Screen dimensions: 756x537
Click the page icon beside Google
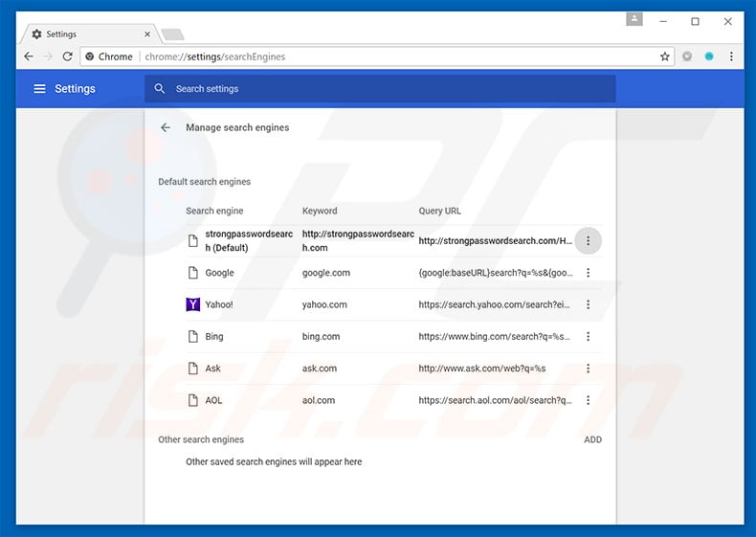pos(193,273)
